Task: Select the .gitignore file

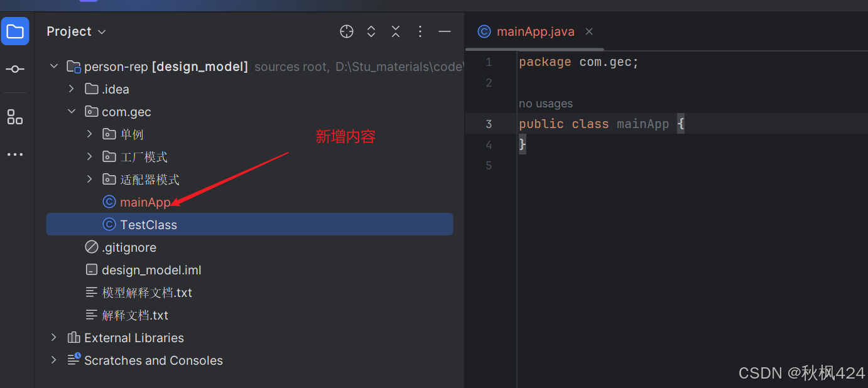Action: point(129,247)
